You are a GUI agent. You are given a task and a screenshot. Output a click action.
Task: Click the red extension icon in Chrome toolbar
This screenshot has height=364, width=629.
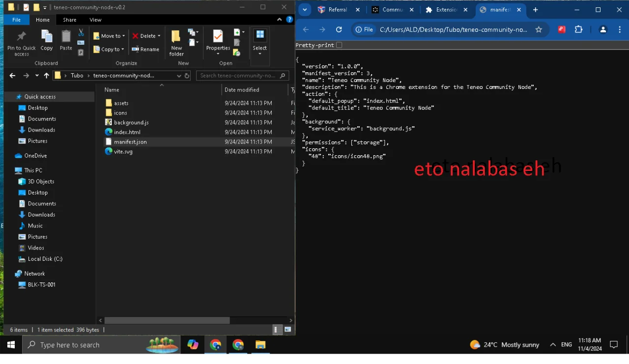click(562, 29)
